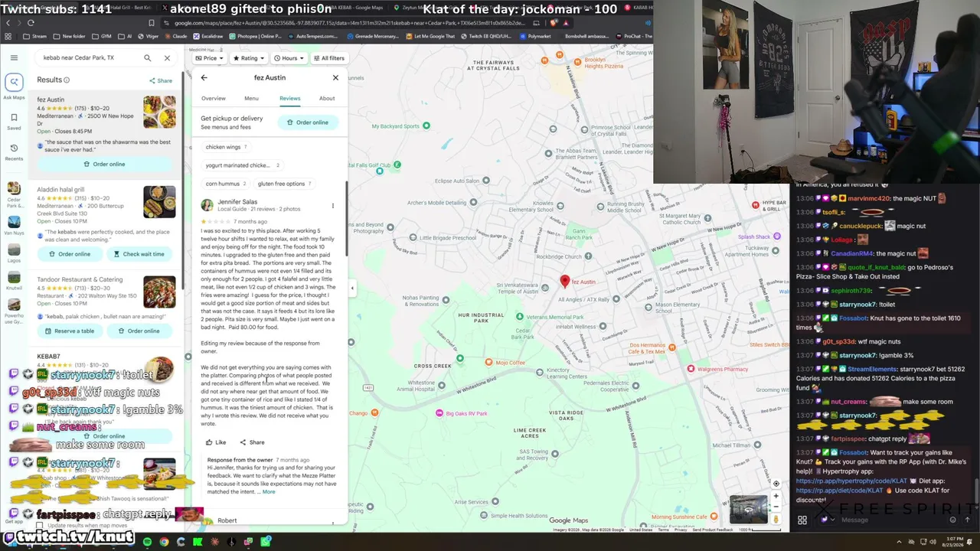Click the Street View pegman icon

(776, 519)
